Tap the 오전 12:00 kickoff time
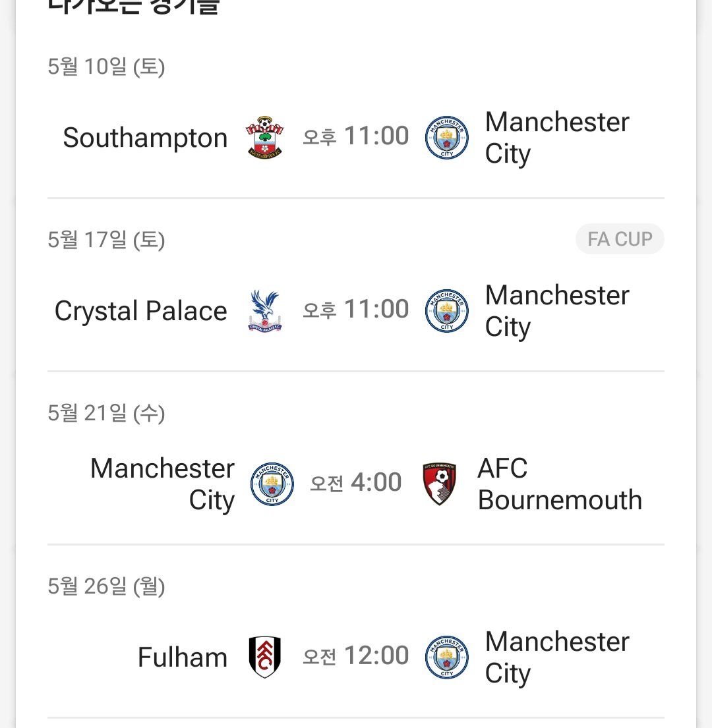This screenshot has width=712, height=728. tap(356, 656)
